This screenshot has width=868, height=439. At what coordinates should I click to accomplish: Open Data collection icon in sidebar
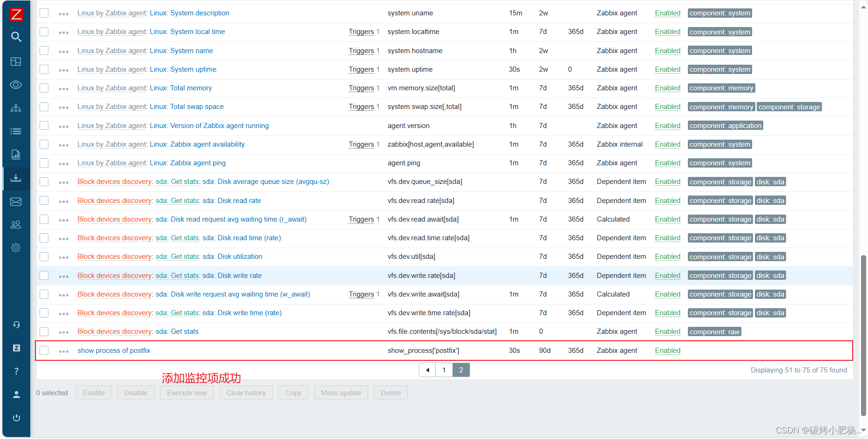point(16,178)
